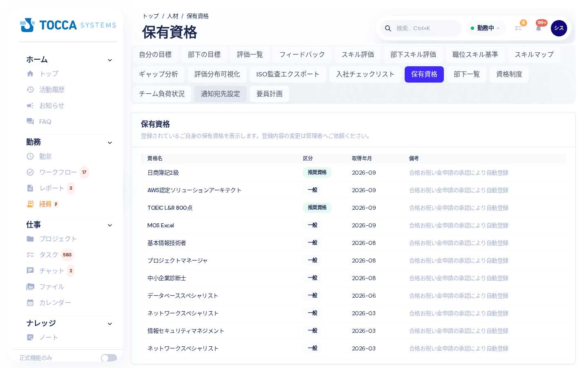
Task: Click the チャット message icon
Action: pyautogui.click(x=30, y=271)
